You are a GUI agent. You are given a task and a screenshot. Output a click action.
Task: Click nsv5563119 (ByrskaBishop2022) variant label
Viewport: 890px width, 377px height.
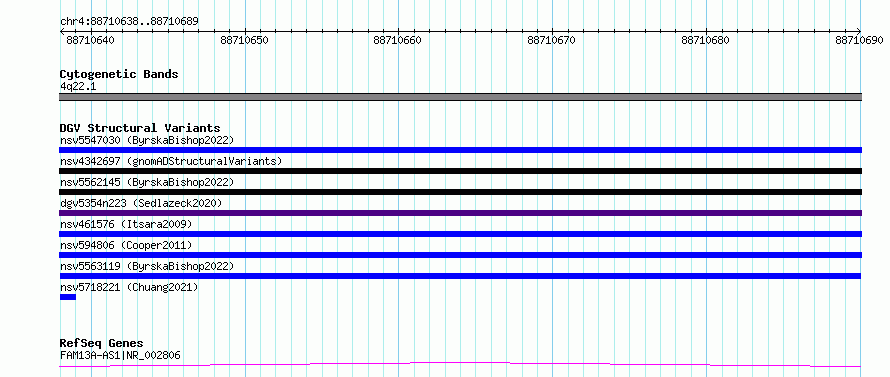146,266
